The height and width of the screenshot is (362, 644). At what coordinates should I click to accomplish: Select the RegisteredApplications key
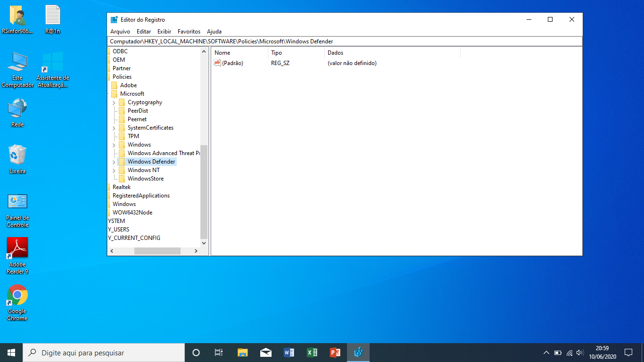coord(141,196)
